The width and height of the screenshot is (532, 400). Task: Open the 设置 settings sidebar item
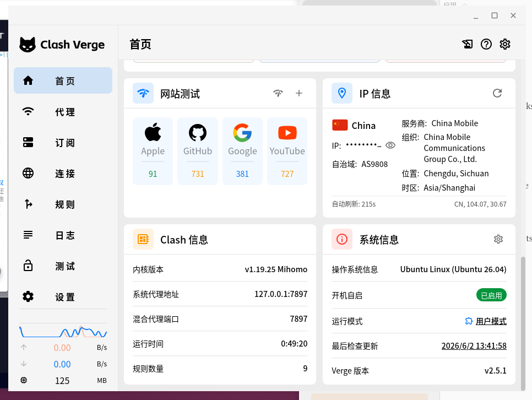(x=63, y=297)
